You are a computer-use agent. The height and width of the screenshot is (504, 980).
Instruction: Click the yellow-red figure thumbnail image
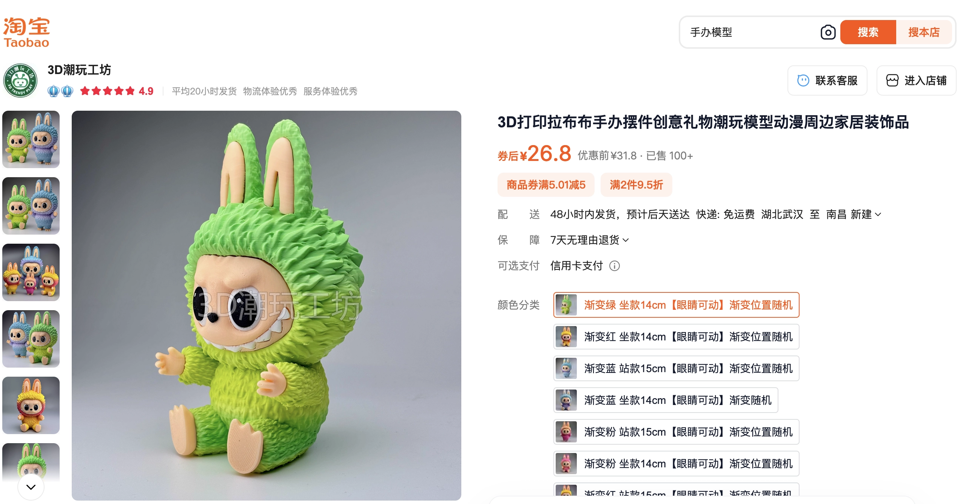pyautogui.click(x=31, y=405)
